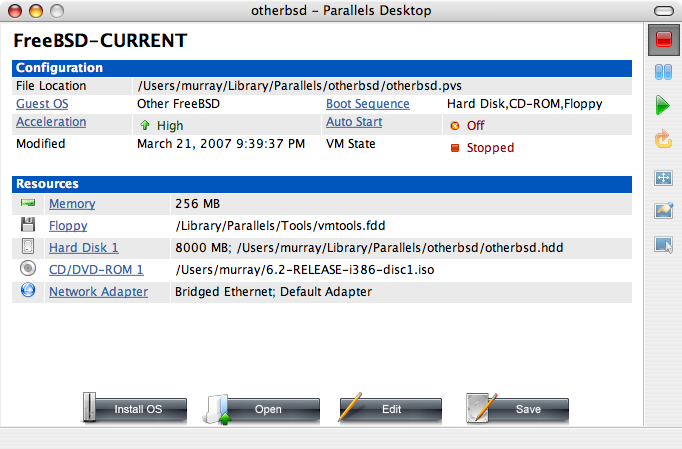Open Hard Disk 1 settings link
This screenshot has height=449, width=682.
click(x=84, y=248)
